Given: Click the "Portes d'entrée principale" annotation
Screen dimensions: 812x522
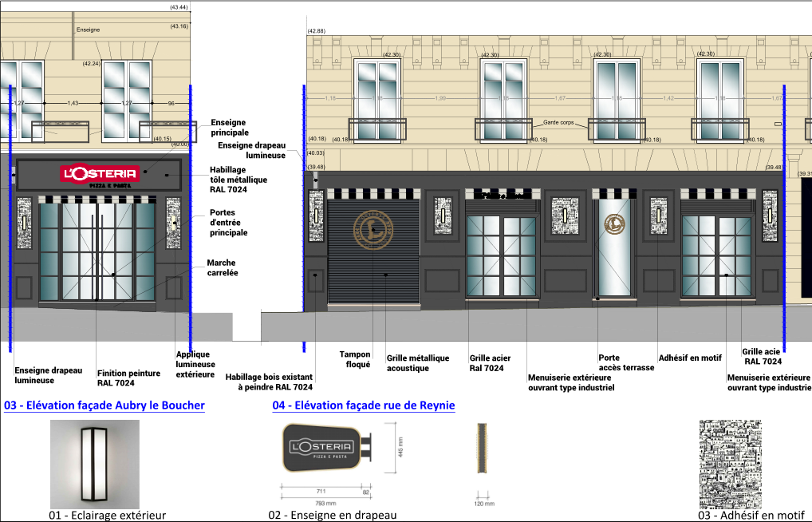Looking at the screenshot, I should (228, 223).
